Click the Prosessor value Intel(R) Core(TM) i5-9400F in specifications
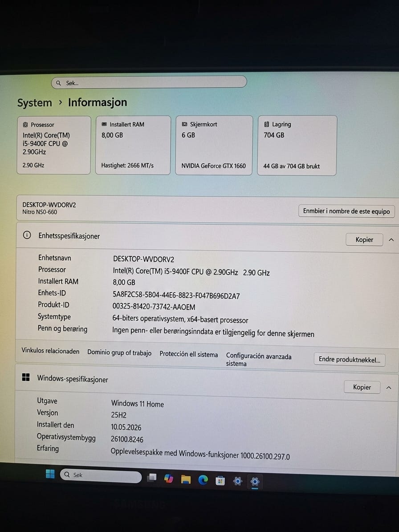 click(x=191, y=272)
